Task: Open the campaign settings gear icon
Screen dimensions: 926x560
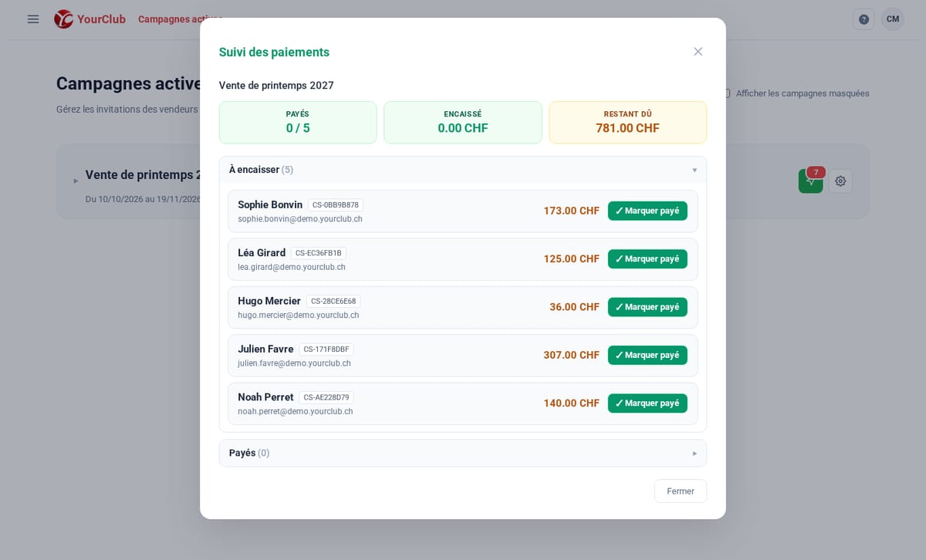Action: click(x=840, y=181)
